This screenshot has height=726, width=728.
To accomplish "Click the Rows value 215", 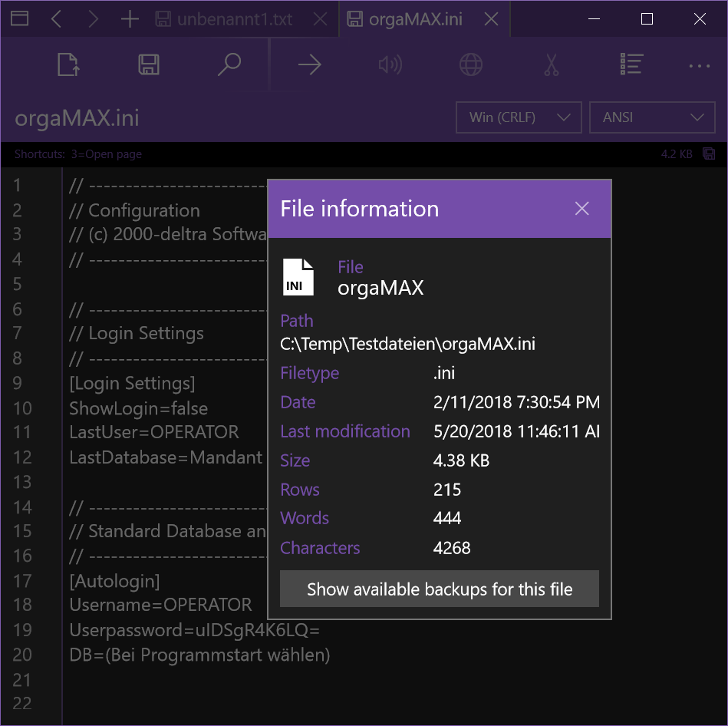I will pyautogui.click(x=447, y=490).
